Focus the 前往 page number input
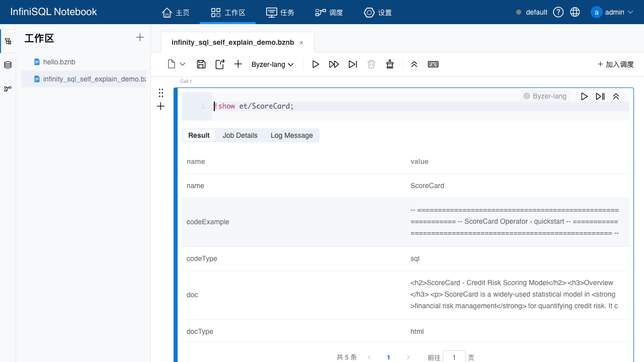The image size is (644, 362). point(454,357)
